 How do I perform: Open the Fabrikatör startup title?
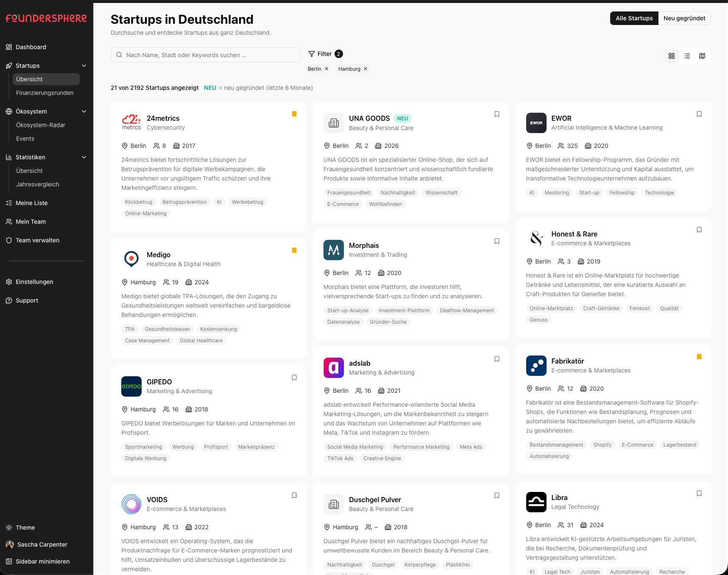point(568,361)
